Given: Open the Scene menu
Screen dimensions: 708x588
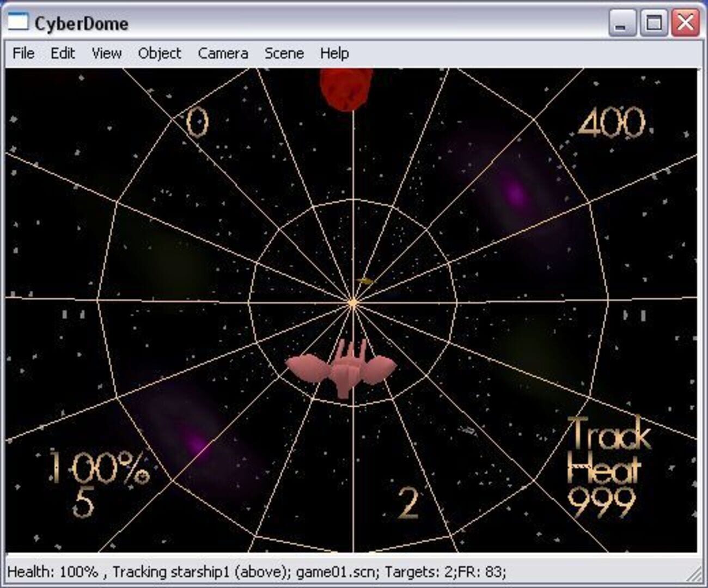Looking at the screenshot, I should coord(284,53).
